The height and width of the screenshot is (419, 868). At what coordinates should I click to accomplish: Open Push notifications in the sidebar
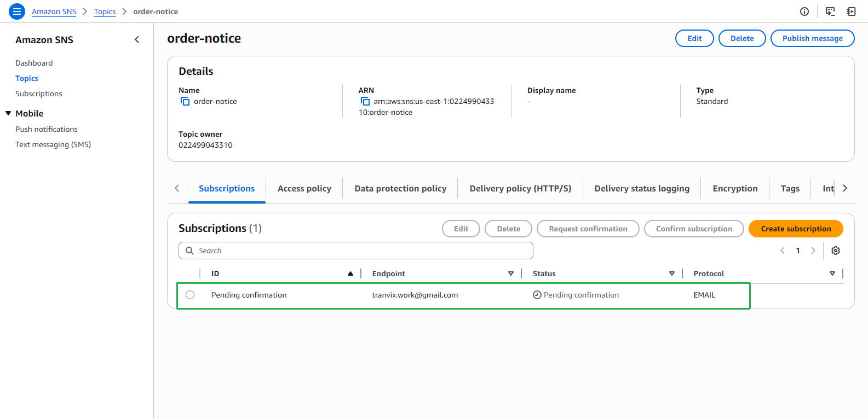47,129
